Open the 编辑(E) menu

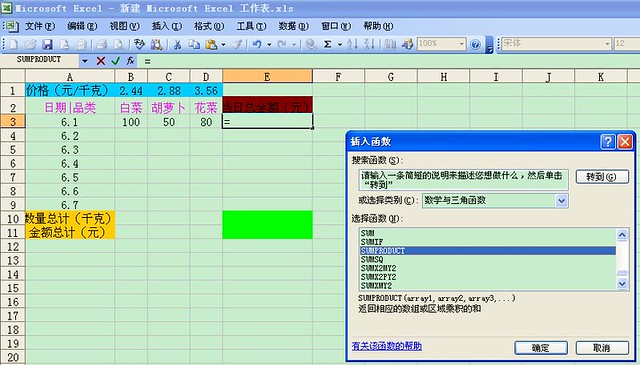[x=82, y=27]
